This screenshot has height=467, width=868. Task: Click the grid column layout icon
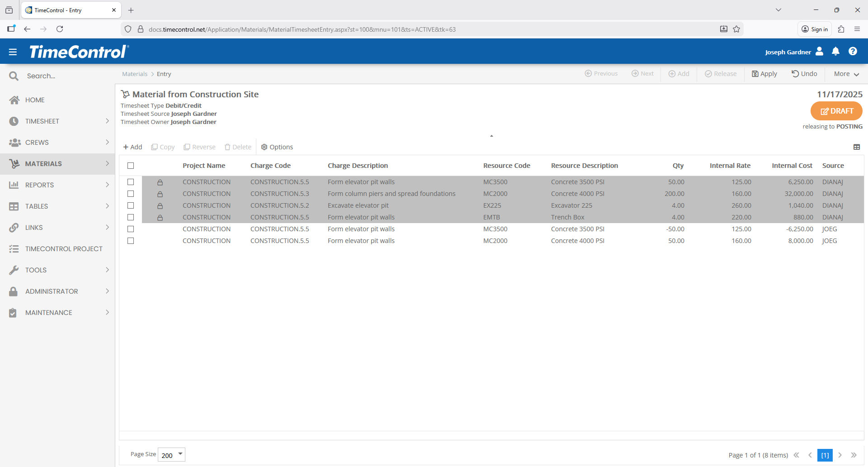pos(856,147)
